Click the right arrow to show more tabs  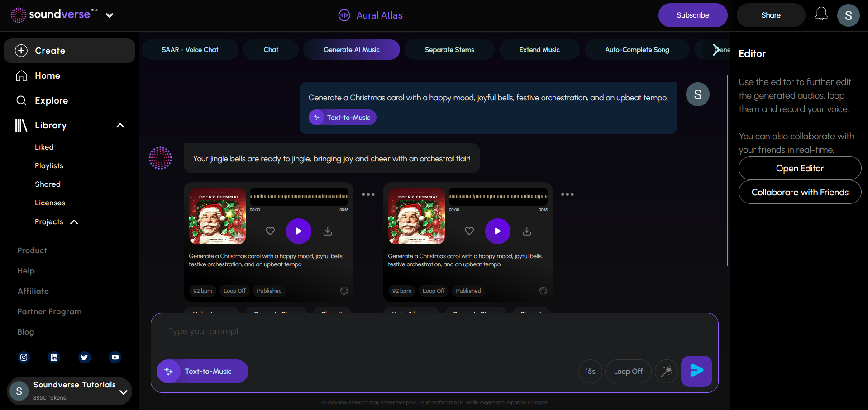point(716,50)
